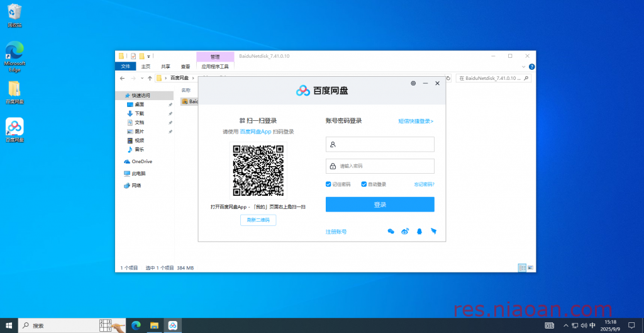Open Baidu Netdisk from the taskbar
Screen dimensions: 644x333
tap(173, 325)
